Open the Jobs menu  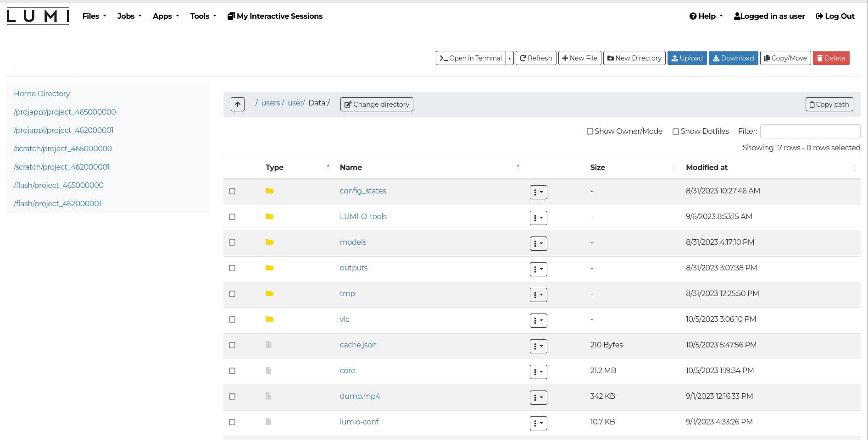128,16
